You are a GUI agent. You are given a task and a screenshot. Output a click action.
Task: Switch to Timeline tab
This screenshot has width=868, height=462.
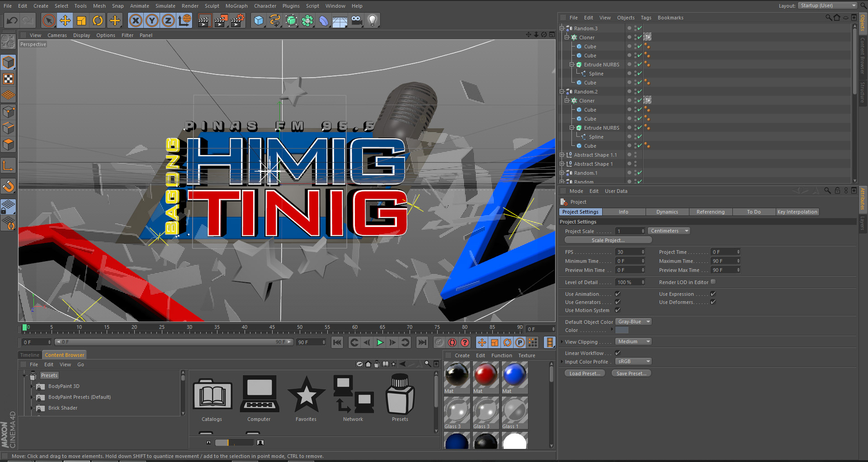(30, 355)
